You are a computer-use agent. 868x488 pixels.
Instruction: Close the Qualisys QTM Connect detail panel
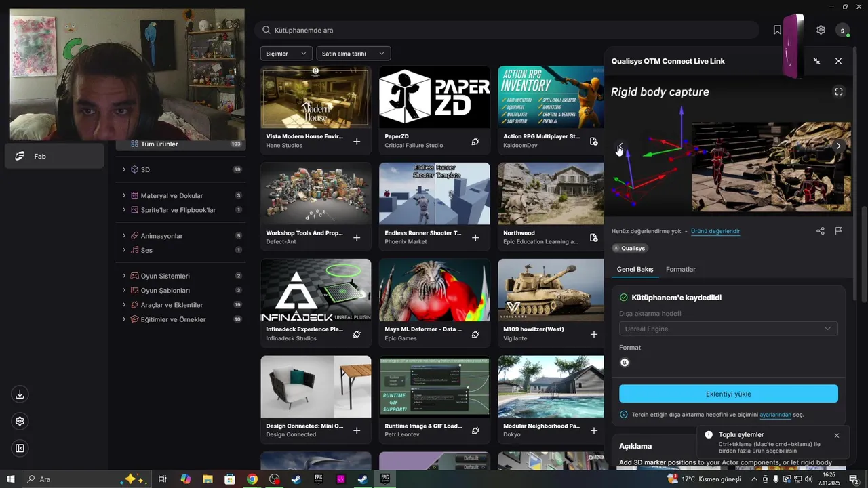coord(838,61)
